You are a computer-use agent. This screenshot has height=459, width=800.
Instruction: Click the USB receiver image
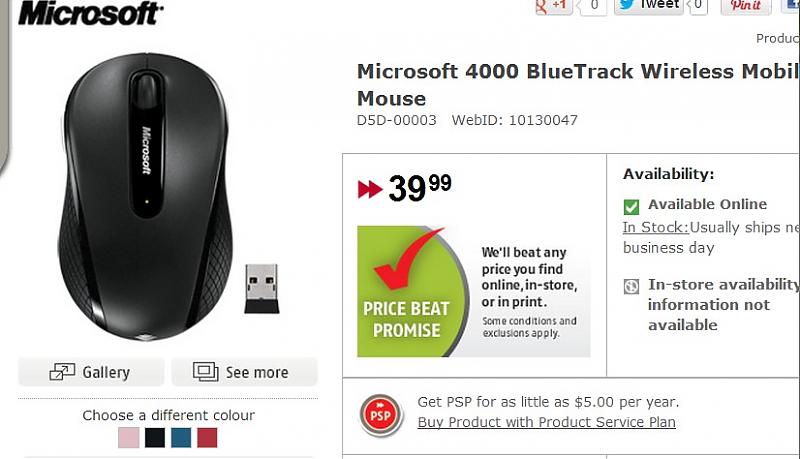point(261,288)
